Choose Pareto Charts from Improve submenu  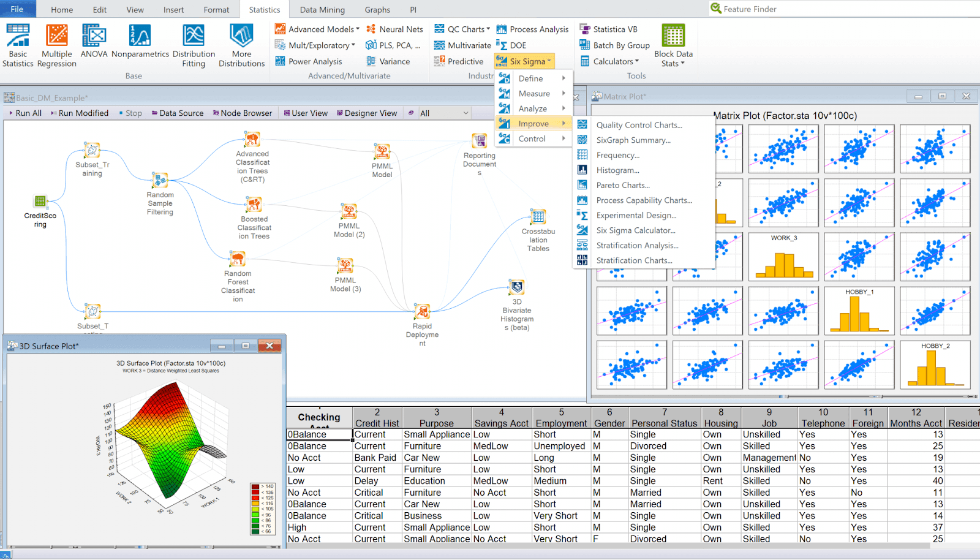coord(623,185)
